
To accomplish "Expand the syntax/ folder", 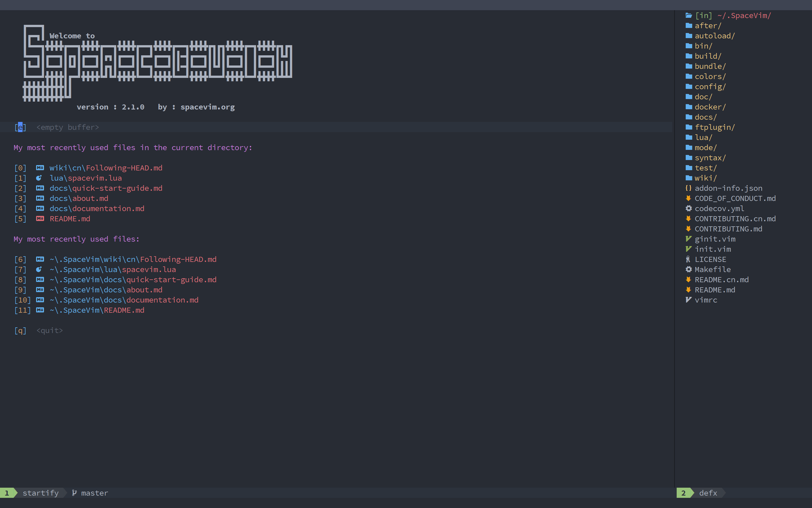I will coord(710,157).
